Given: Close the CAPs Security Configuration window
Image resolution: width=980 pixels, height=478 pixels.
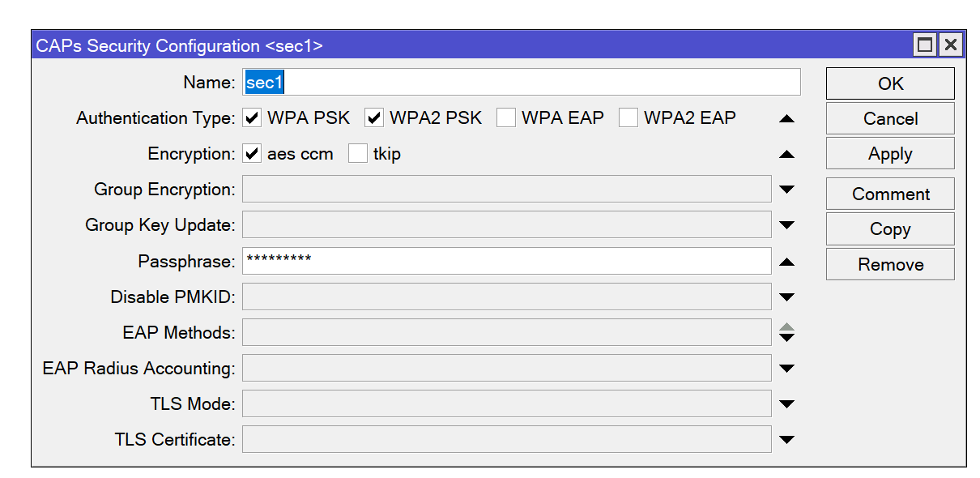Looking at the screenshot, I should pos(950,45).
